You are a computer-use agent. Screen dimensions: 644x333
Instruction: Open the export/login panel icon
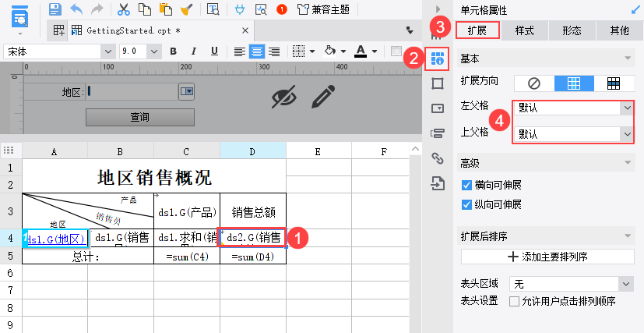[438, 183]
